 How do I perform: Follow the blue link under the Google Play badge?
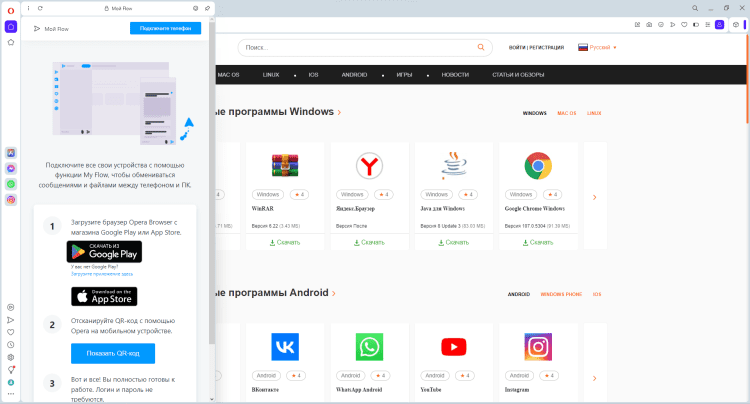coord(102,274)
